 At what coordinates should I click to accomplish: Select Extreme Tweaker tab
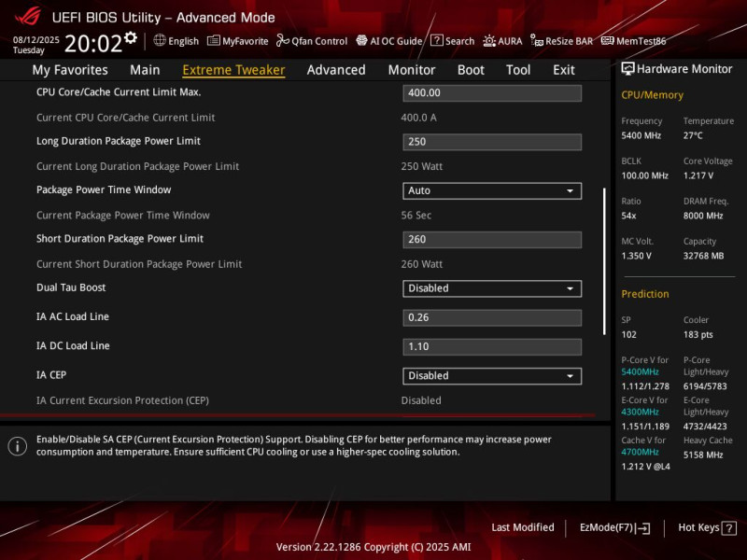click(x=234, y=70)
